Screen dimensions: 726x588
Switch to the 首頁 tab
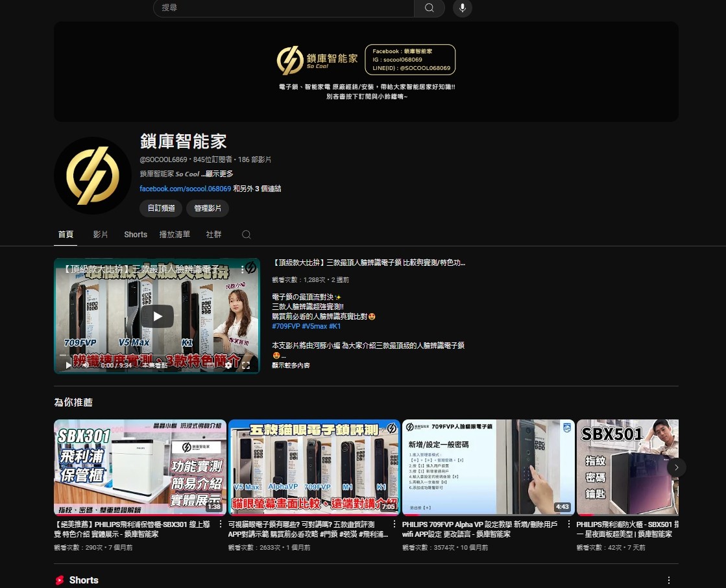pyautogui.click(x=66, y=235)
